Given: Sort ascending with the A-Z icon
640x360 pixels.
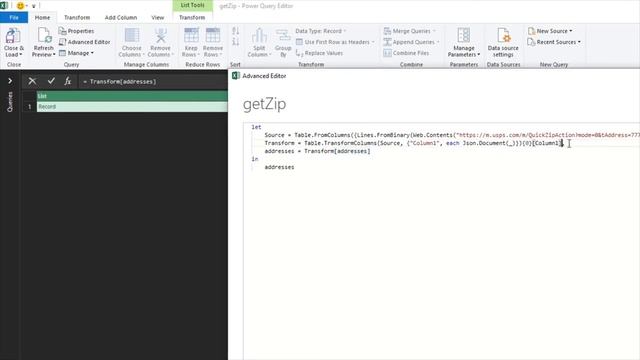Looking at the screenshot, I should click(236, 31).
